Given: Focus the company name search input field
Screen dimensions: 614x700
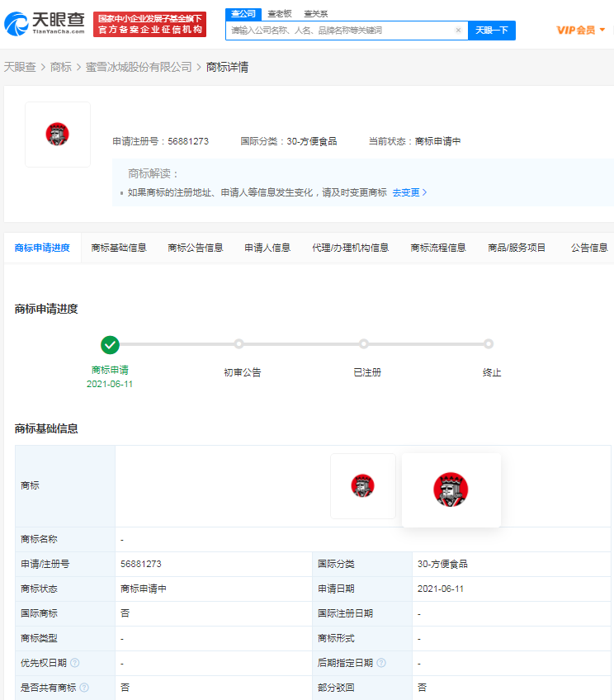Looking at the screenshot, I should [x=340, y=31].
